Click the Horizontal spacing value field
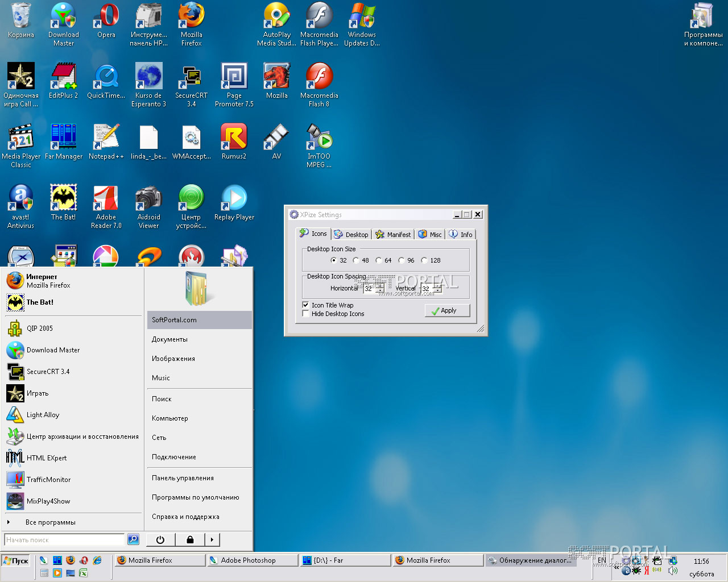This screenshot has height=582, width=728. pyautogui.click(x=369, y=288)
